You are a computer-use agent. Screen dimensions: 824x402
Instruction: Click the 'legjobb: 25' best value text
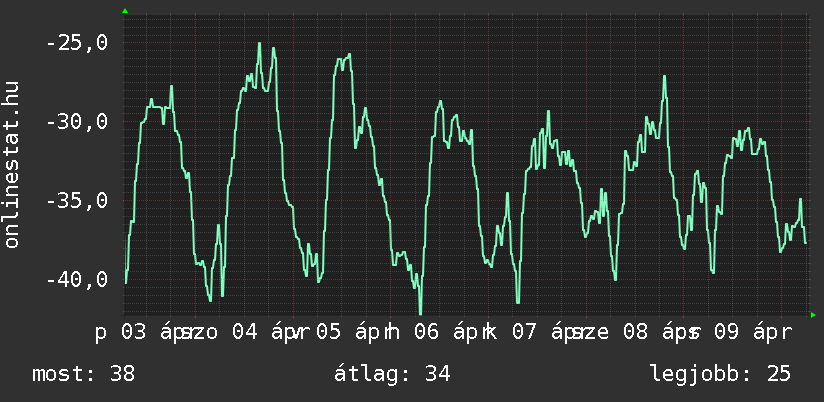(x=720, y=374)
